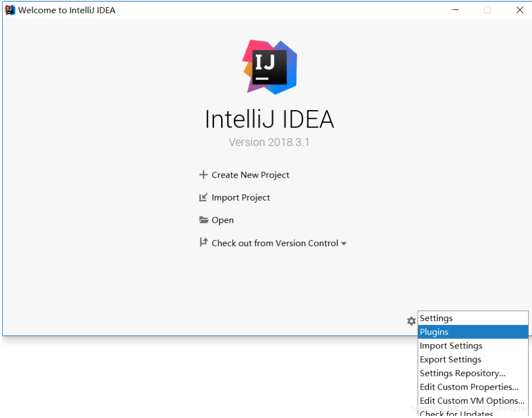The height and width of the screenshot is (418, 532).
Task: Click the Import Project arrow icon
Action: point(203,197)
